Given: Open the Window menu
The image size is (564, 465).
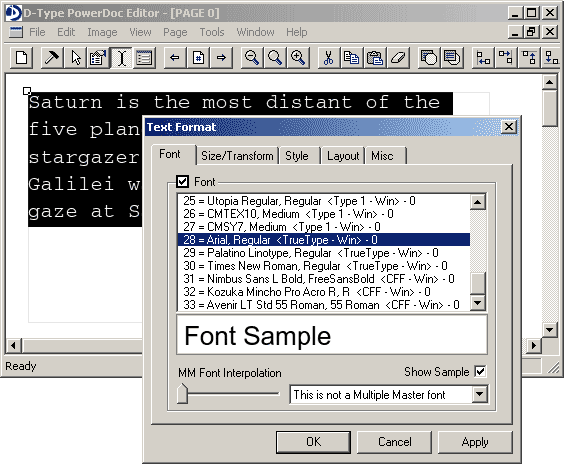Looking at the screenshot, I should point(255,32).
